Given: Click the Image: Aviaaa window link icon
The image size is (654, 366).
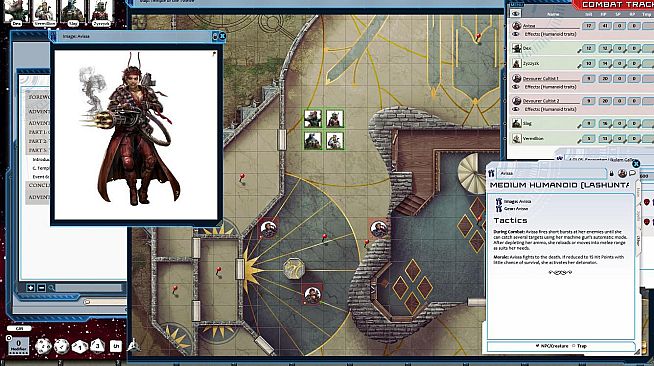Looking at the screenshot, I should pyautogui.click(x=53, y=36).
